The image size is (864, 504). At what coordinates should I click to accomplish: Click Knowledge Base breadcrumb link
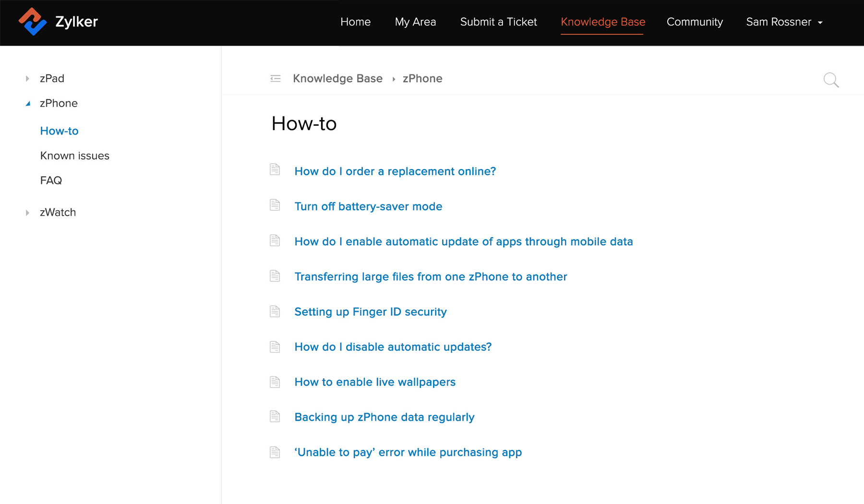coord(337,79)
